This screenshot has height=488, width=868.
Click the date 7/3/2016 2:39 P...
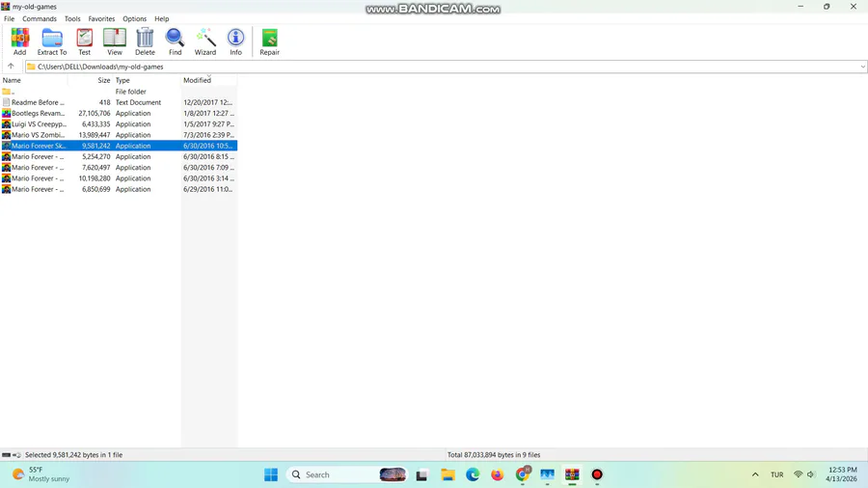(x=208, y=135)
